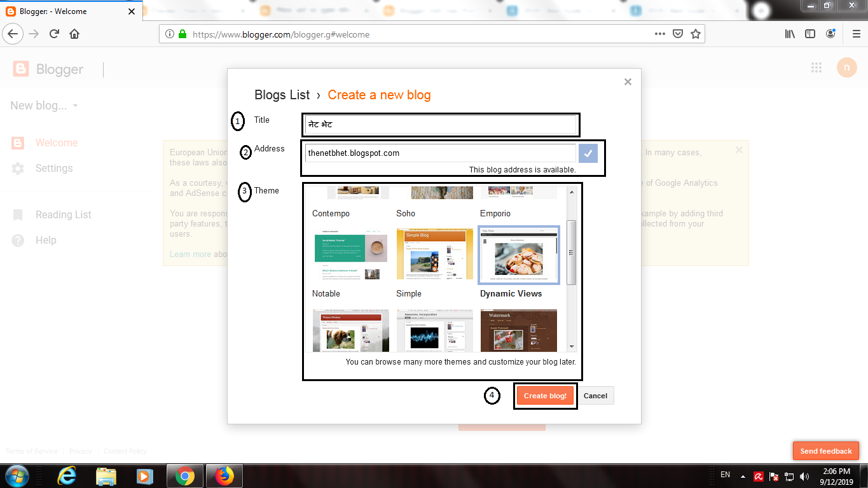Show hidden tray icons arrow
868x488 pixels.
(743, 476)
